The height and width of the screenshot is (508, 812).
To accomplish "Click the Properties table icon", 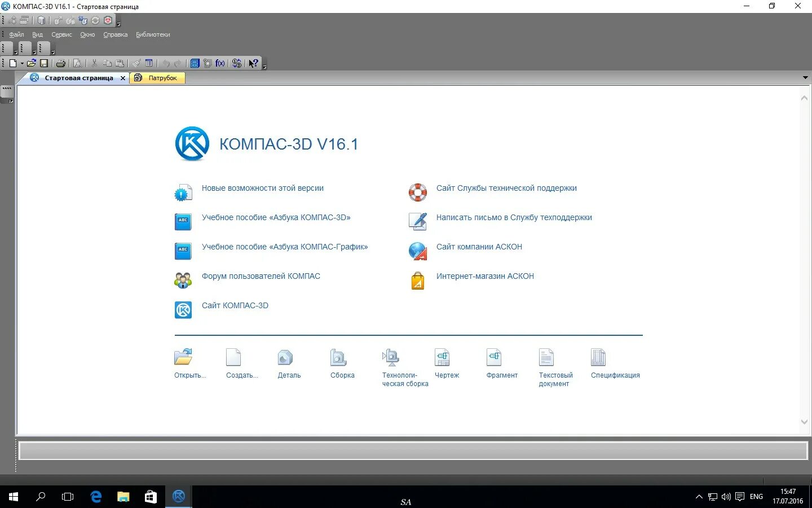I will tap(149, 63).
